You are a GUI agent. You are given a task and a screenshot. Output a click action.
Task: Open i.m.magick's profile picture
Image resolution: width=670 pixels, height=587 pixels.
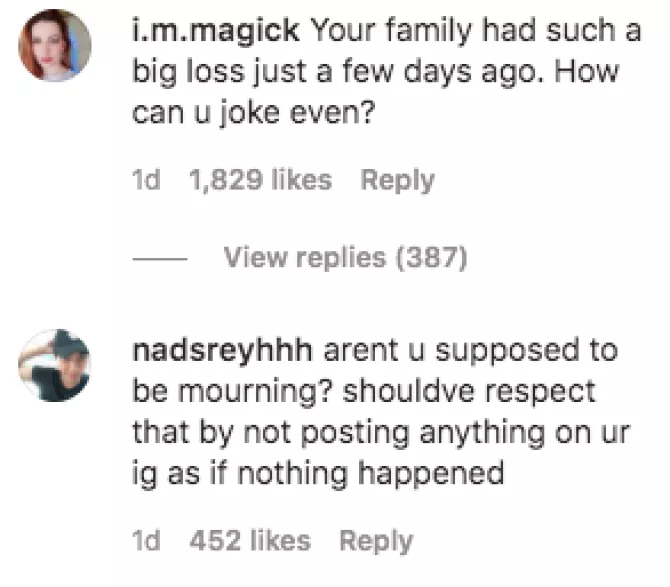[x=55, y=46]
